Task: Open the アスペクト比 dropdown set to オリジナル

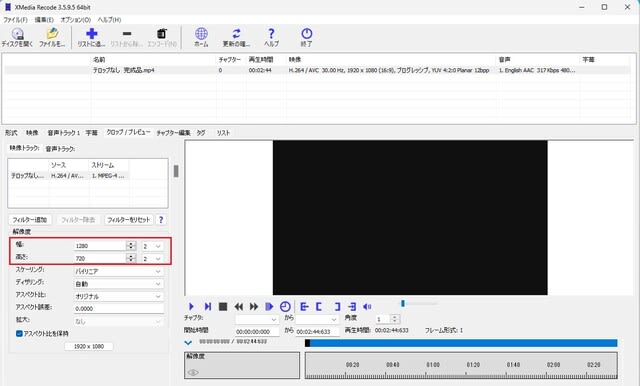Action: coord(118,297)
